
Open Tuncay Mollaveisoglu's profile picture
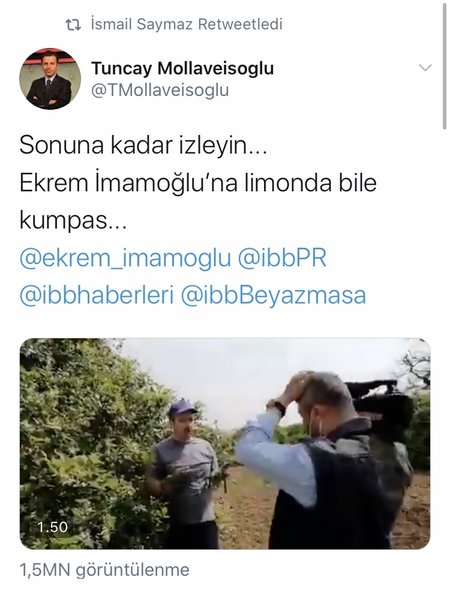tap(50, 79)
